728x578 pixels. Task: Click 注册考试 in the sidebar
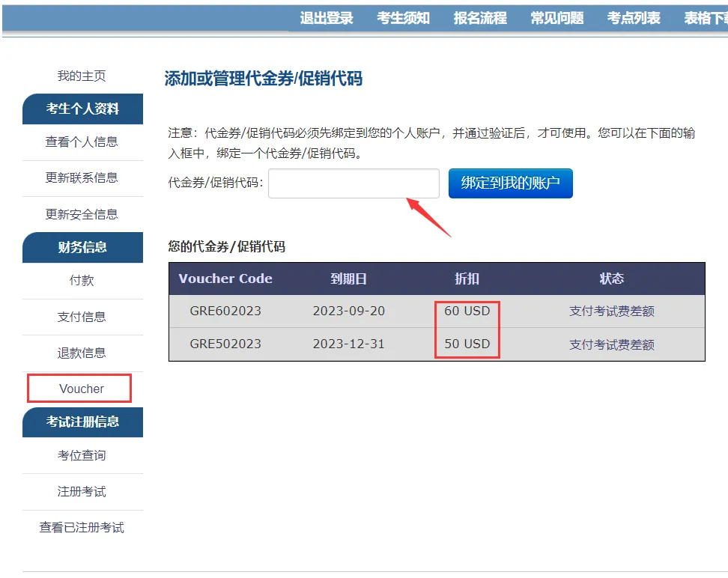pos(82,491)
